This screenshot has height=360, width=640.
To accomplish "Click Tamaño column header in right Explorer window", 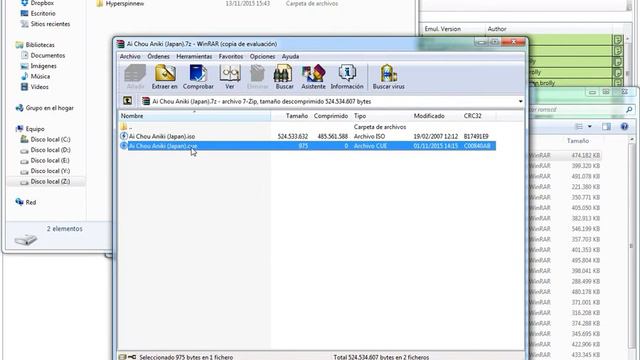I will coord(578,140).
